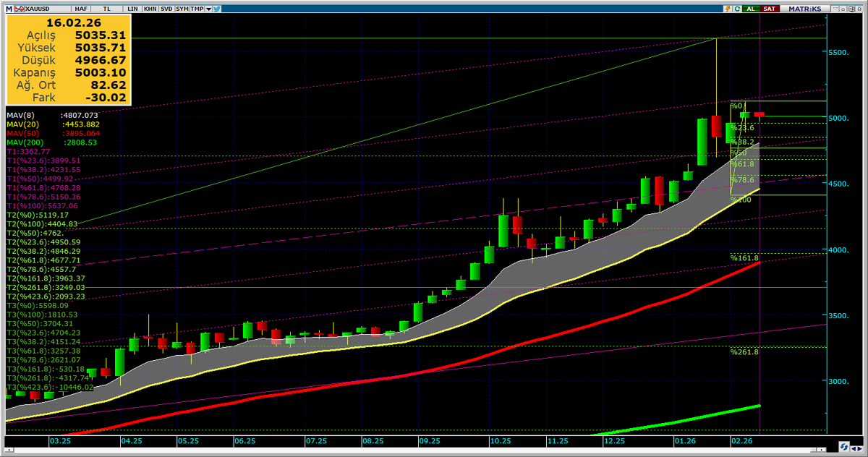Screen dimensions: 868x457
Task: Click the Kapanış value 5003.10
Action: click(x=99, y=72)
